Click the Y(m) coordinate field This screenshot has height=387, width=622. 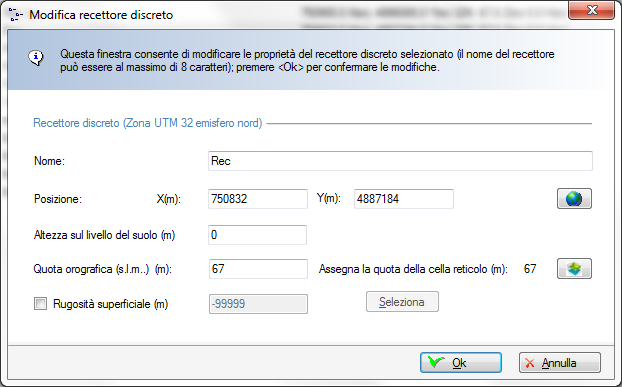point(404,199)
